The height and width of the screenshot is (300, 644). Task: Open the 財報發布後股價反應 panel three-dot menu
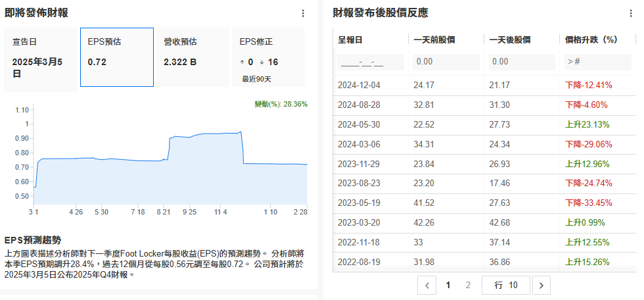[626, 13]
